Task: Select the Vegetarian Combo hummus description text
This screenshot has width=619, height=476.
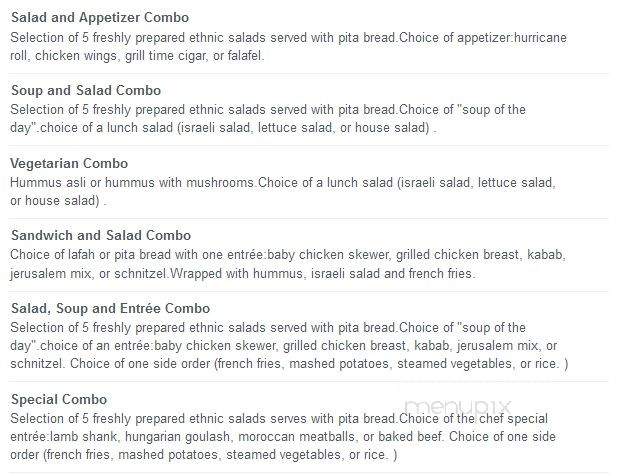Action: tap(283, 191)
